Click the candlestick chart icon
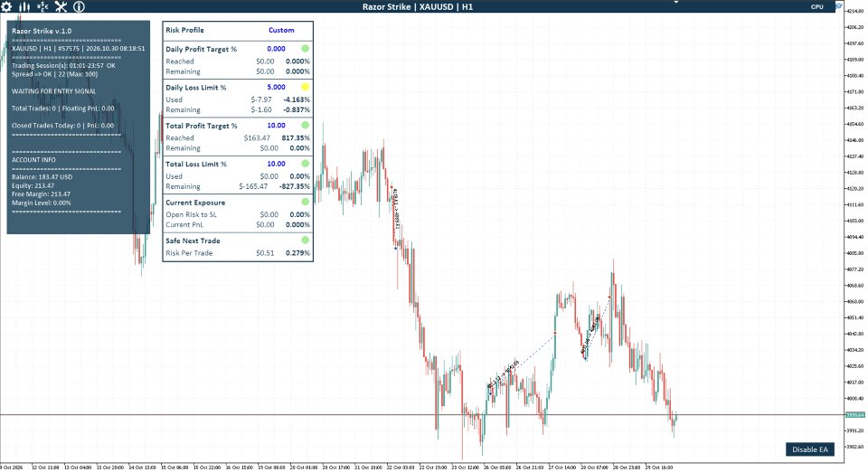 click(24, 6)
